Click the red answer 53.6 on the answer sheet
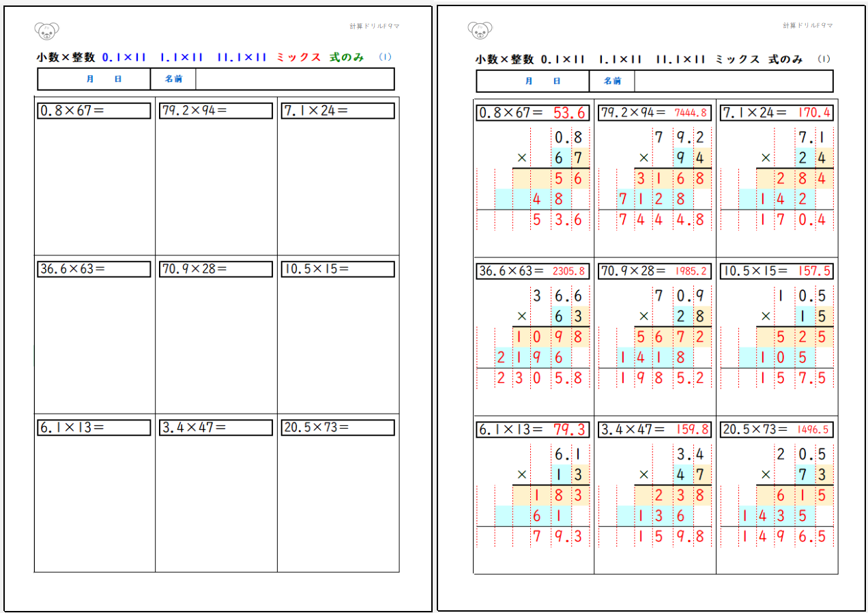868x613 pixels. (569, 113)
